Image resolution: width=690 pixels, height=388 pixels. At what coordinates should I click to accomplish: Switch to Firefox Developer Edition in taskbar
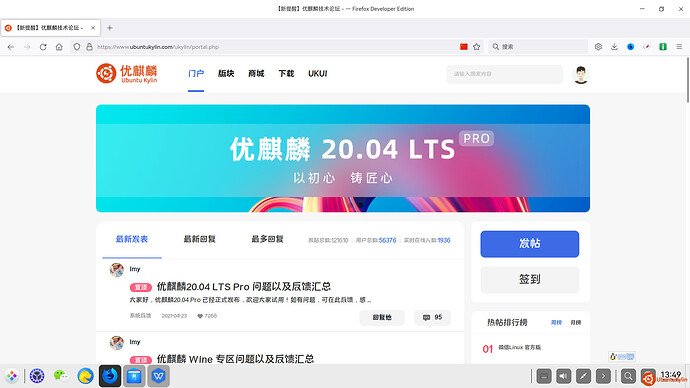(x=110, y=376)
